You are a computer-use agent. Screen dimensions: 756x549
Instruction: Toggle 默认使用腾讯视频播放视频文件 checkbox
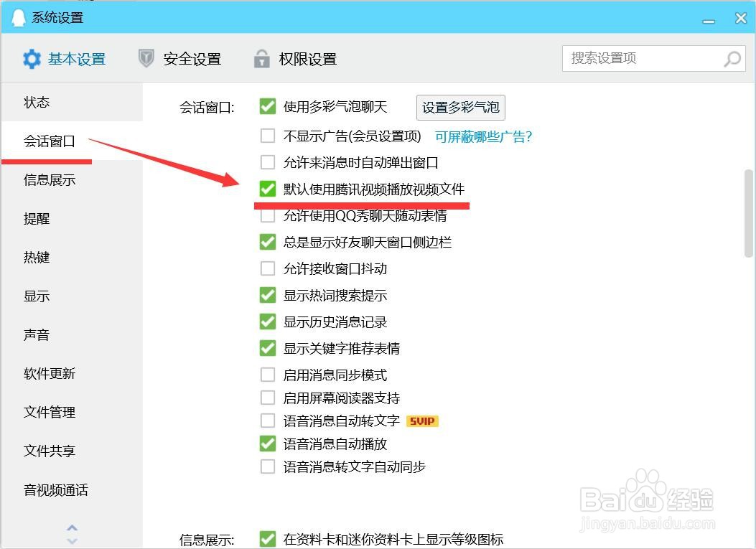268,189
